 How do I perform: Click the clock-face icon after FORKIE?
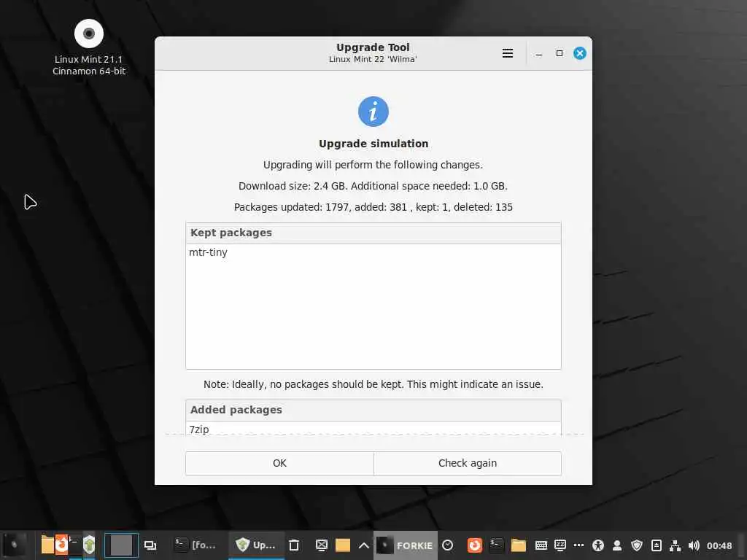(x=447, y=545)
